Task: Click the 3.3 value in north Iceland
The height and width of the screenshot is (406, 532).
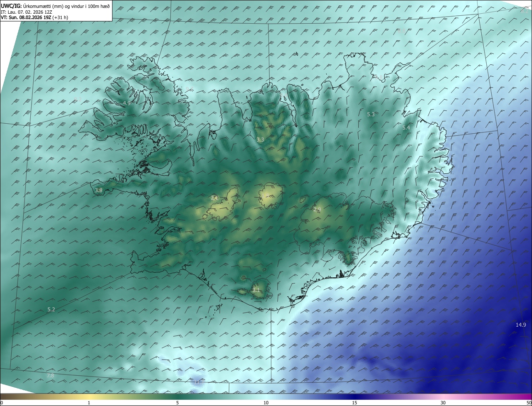Action: tap(260, 140)
